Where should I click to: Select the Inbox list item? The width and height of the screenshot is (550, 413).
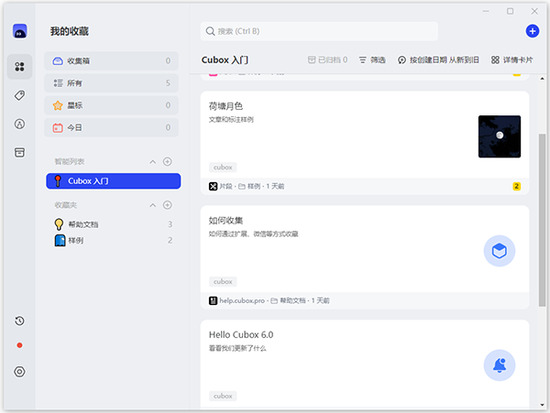tap(112, 61)
